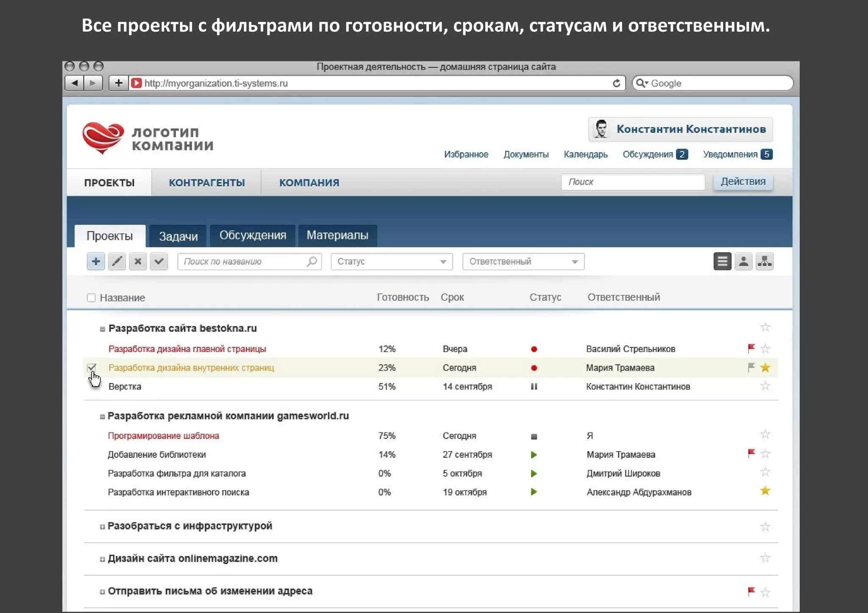Click the gray flag on the Сегодня Мария Трамаева row
The height and width of the screenshot is (613, 868).
tap(751, 367)
